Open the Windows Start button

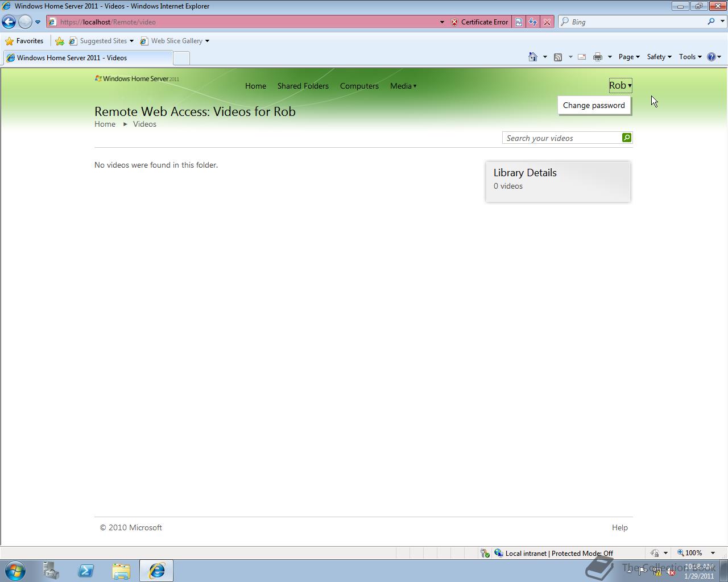tap(15, 571)
